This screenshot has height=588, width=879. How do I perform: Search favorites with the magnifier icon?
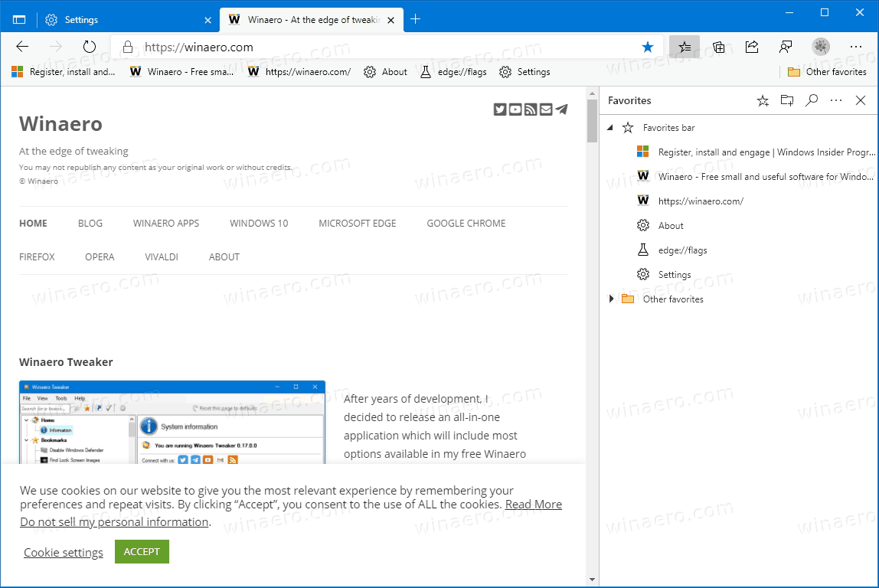(x=812, y=100)
